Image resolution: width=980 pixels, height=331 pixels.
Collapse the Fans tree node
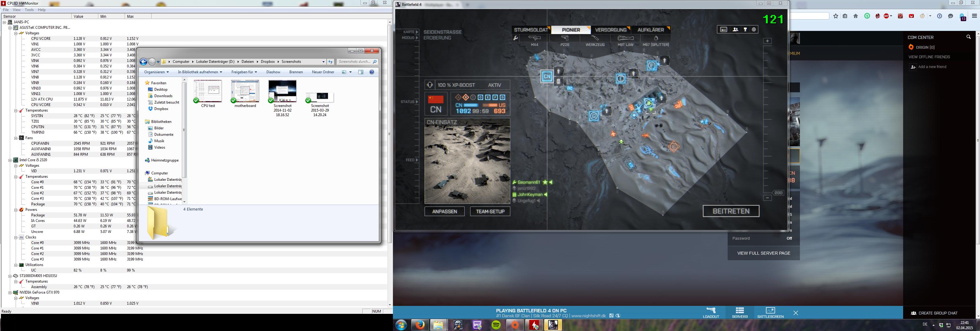pyautogui.click(x=16, y=138)
